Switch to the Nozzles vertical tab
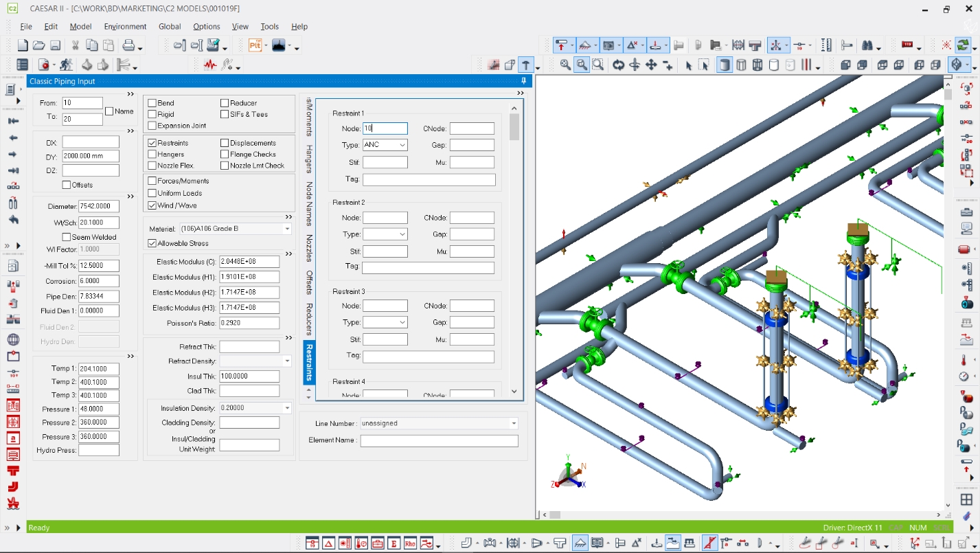This screenshot has height=553, width=980. pos(309,248)
